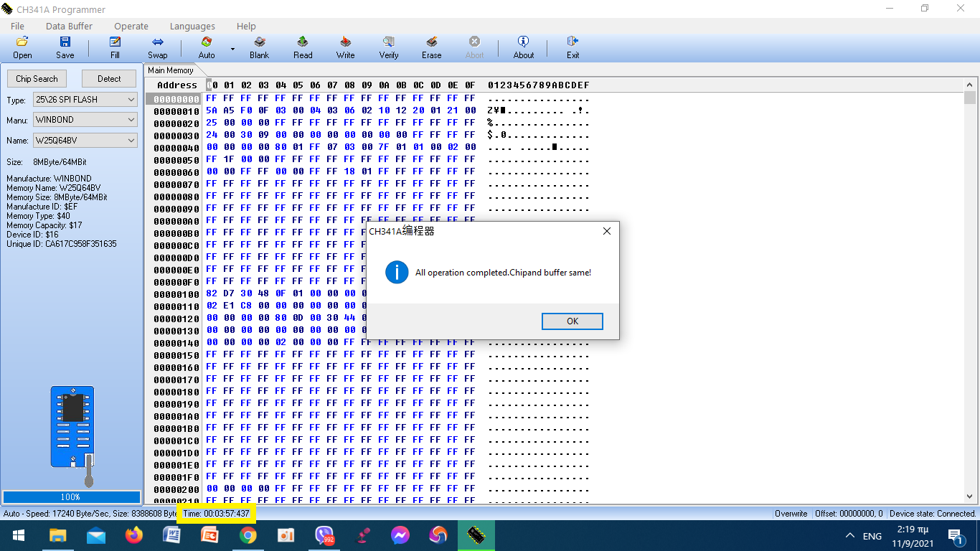The image size is (980, 551).
Task: Show hidden system tray icons chevron
Action: [x=850, y=536]
